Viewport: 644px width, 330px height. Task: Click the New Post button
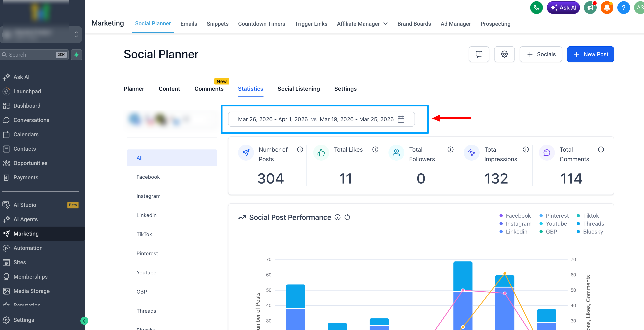(590, 54)
